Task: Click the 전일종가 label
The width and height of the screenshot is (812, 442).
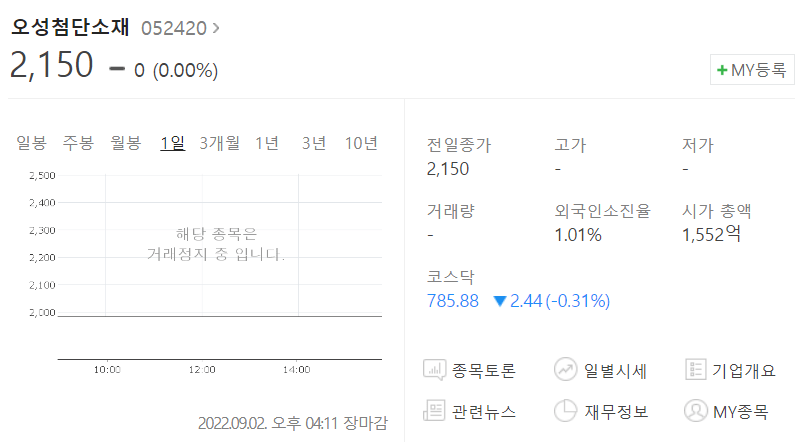Action: click(459, 145)
